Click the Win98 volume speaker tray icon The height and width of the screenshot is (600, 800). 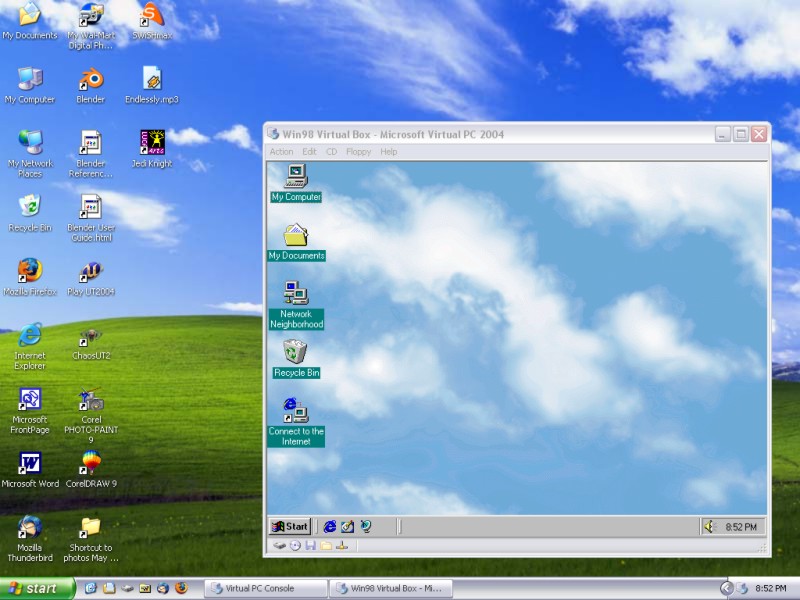[710, 527]
